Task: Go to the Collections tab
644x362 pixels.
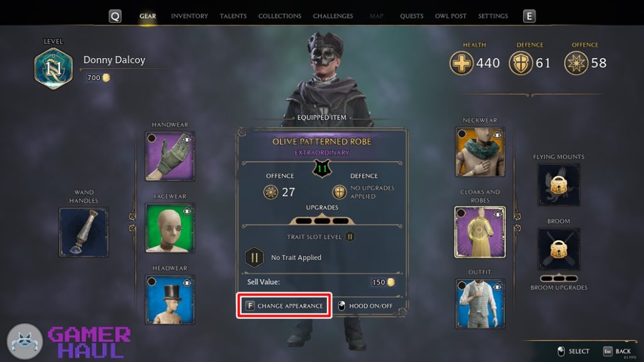Action: (280, 16)
